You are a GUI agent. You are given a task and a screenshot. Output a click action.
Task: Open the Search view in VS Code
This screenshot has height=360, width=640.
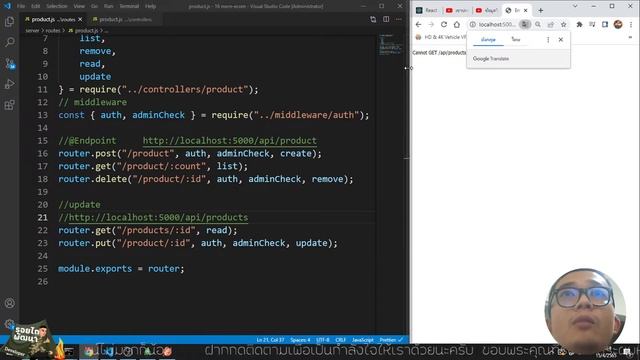9,42
